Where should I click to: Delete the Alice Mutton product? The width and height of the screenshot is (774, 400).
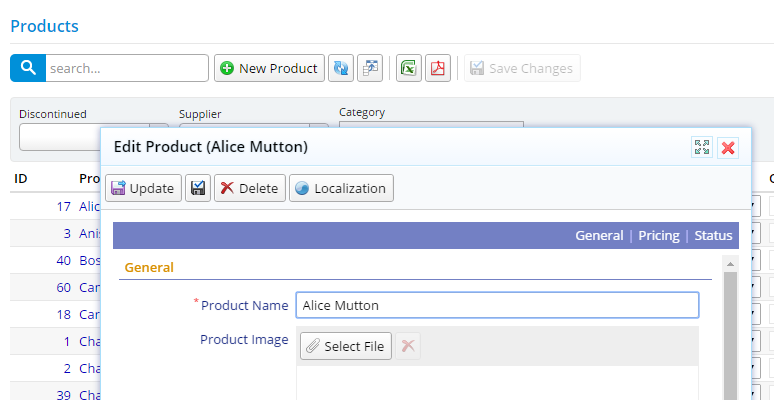click(x=250, y=188)
